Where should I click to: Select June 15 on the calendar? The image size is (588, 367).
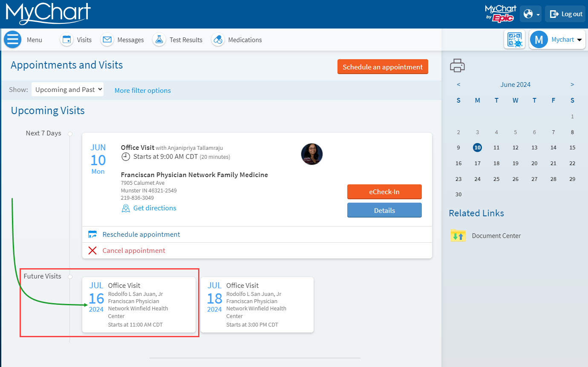572,147
